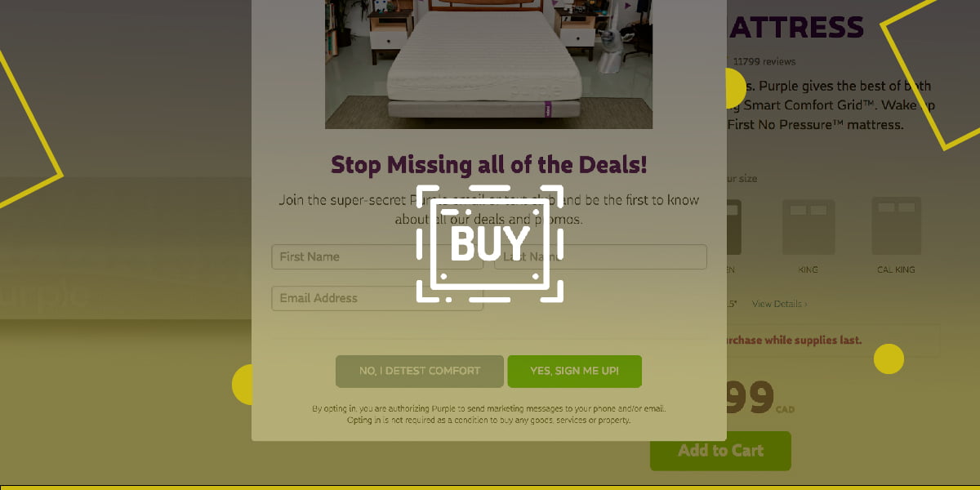
Task: Click the Last Name input field
Action: coord(600,256)
